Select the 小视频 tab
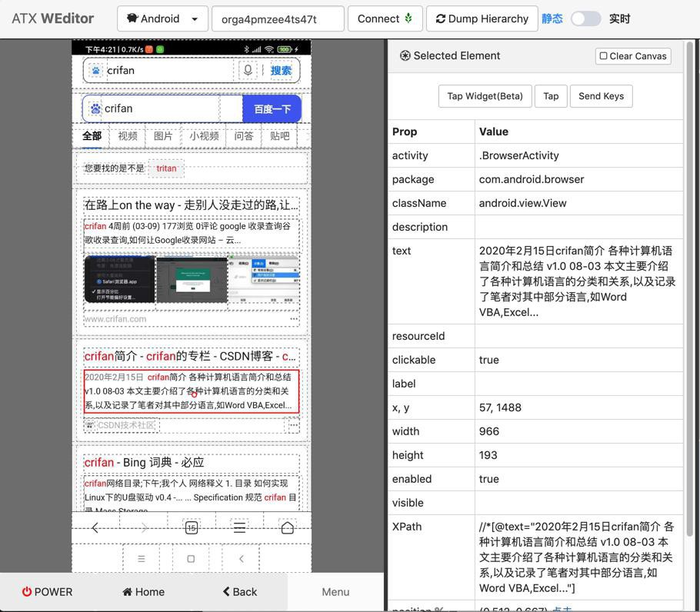Screen dimensions: 700x612 click(x=204, y=135)
